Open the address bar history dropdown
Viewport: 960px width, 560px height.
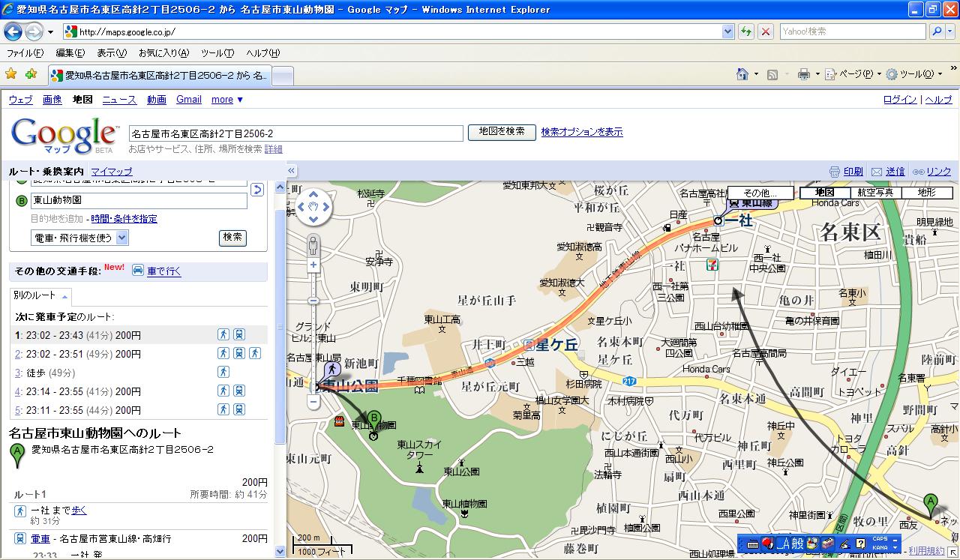727,31
